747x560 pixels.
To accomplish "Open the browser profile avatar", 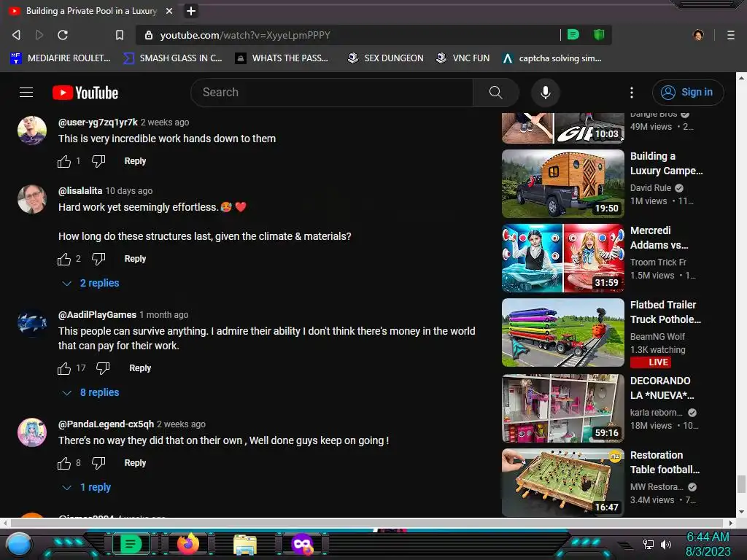I will click(698, 35).
